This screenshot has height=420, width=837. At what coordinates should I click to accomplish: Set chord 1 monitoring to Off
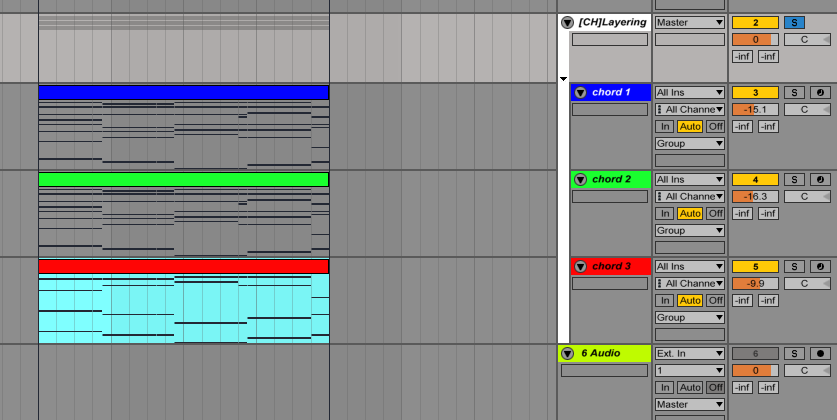point(715,126)
